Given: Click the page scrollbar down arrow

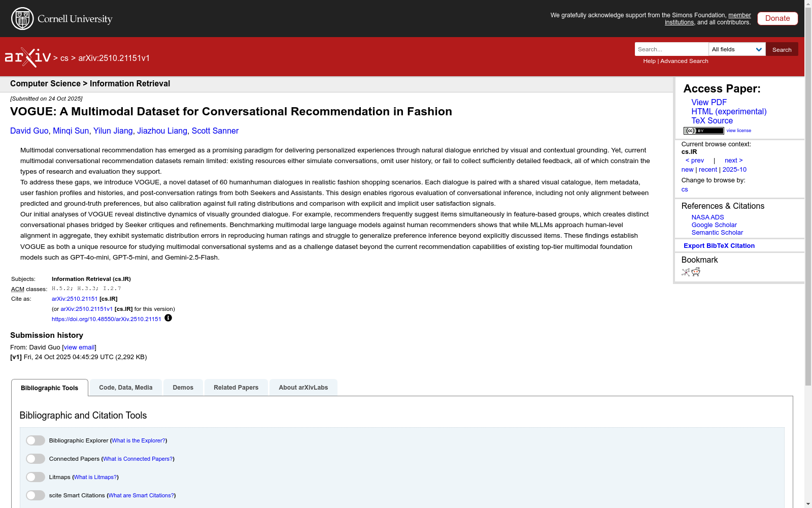Looking at the screenshot, I should pos(808,504).
